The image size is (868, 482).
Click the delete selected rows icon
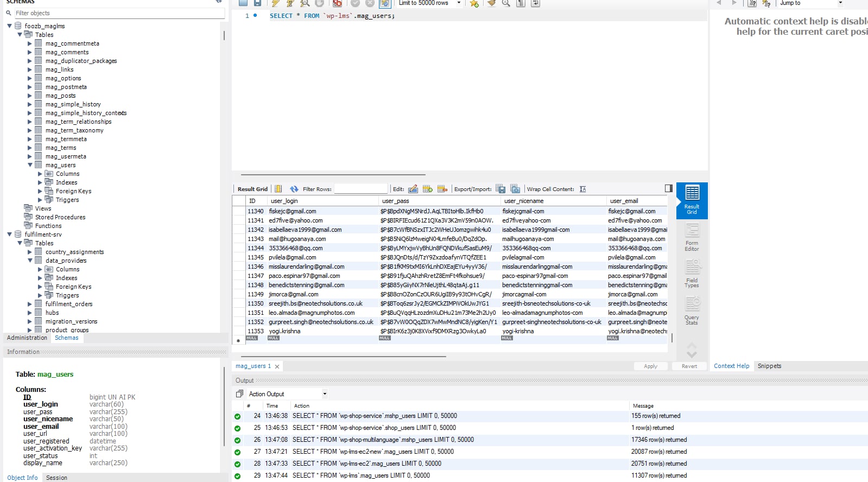442,189
